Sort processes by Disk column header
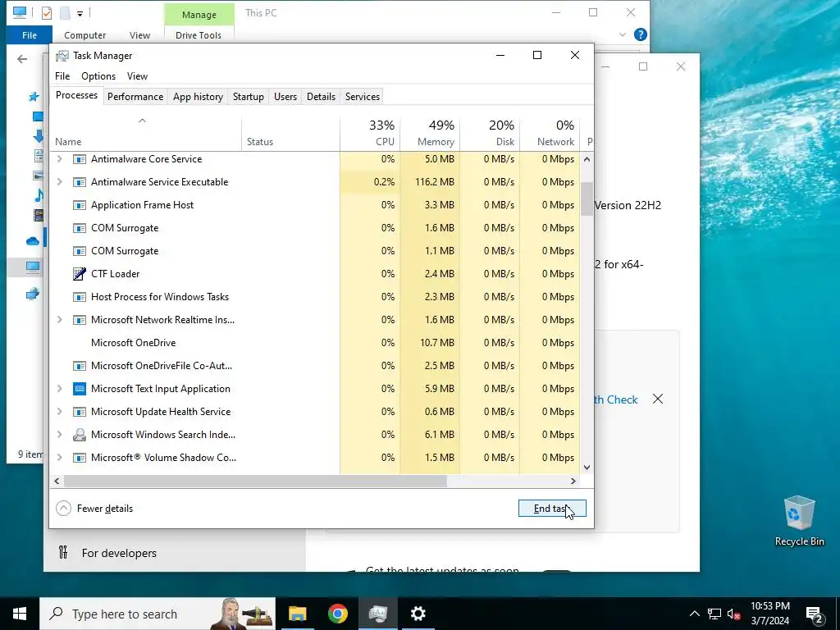This screenshot has width=840, height=630. (491, 133)
